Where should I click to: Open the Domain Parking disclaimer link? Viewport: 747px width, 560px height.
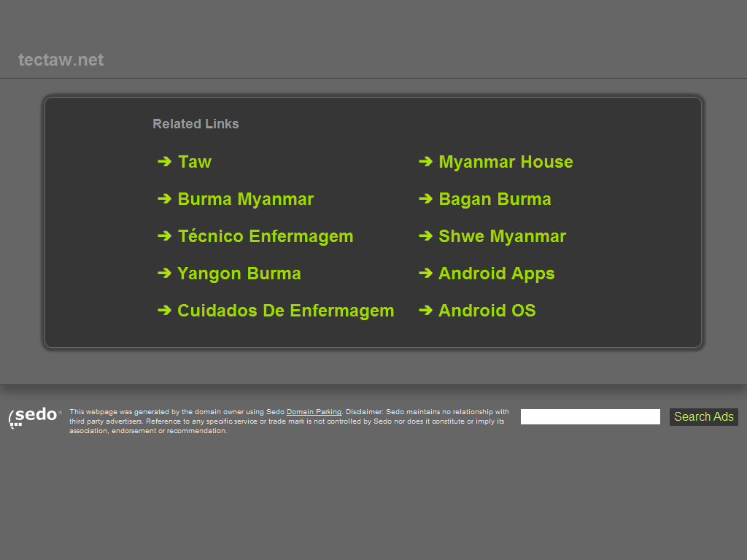(x=314, y=412)
